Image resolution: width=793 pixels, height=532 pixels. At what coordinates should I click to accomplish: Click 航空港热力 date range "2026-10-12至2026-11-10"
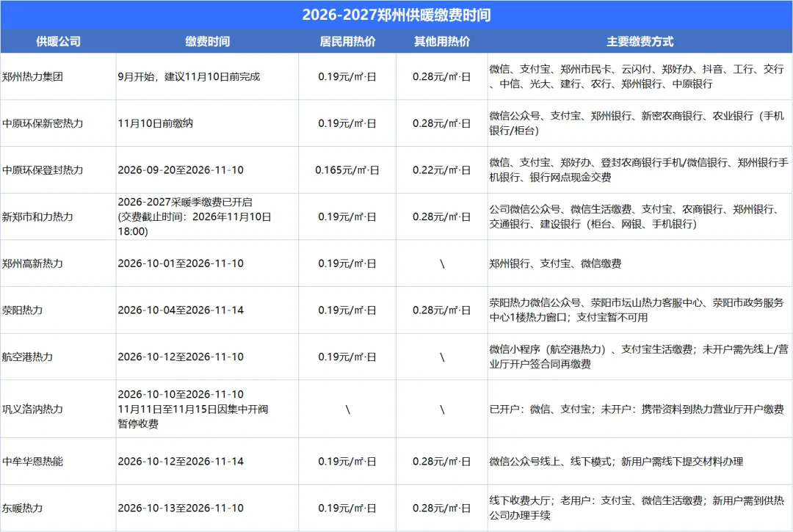click(x=181, y=357)
